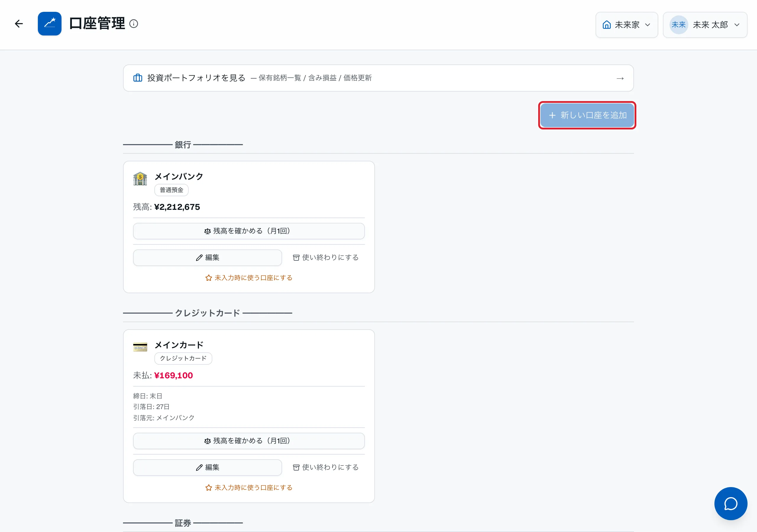757x532 pixels.
Task: Click the briefcase portfolio icon
Action: 138,78
